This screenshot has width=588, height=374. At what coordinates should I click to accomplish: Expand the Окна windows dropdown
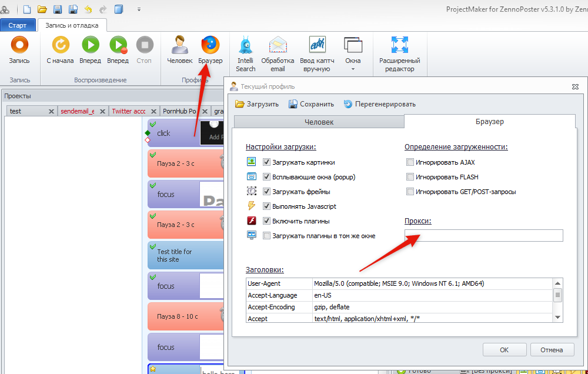[353, 54]
